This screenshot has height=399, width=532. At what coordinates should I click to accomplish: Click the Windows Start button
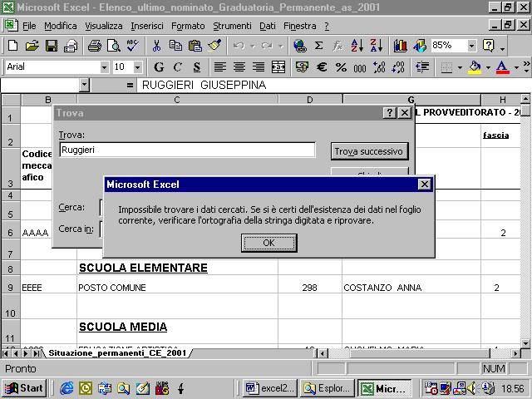pyautogui.click(x=24, y=388)
